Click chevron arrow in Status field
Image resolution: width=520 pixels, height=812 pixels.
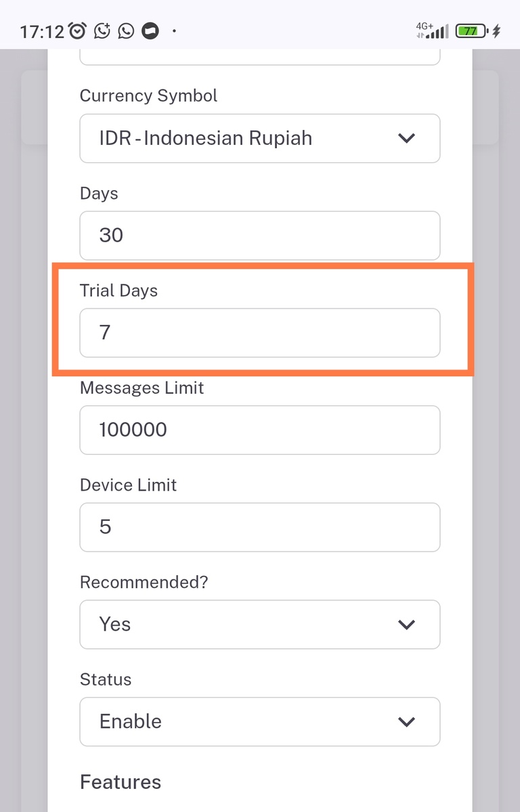[x=406, y=722]
